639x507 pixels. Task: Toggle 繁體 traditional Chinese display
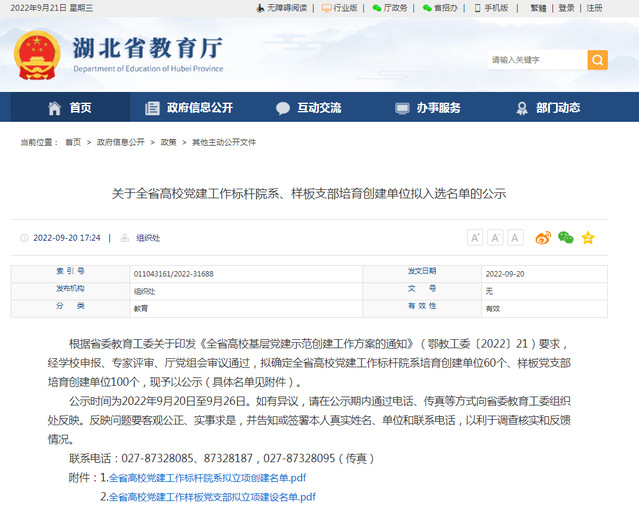pos(538,8)
